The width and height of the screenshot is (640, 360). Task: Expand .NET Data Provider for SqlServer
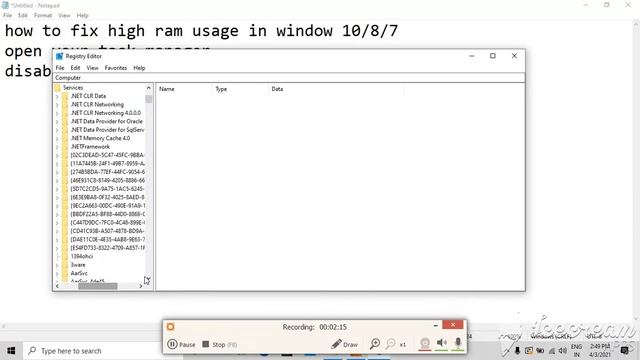[57, 130]
